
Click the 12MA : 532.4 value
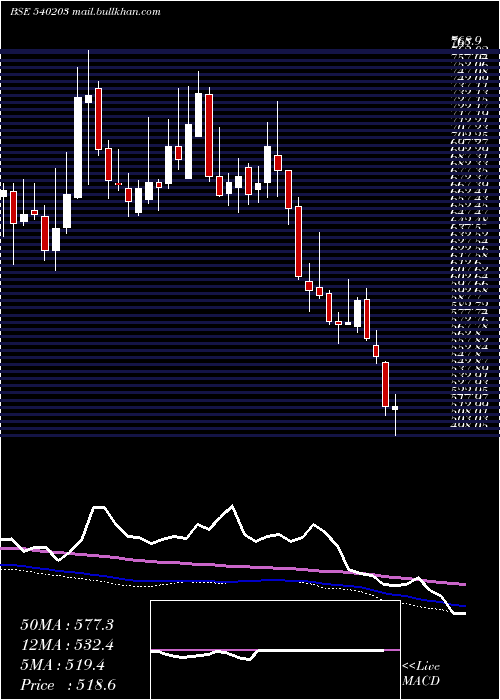point(67,645)
